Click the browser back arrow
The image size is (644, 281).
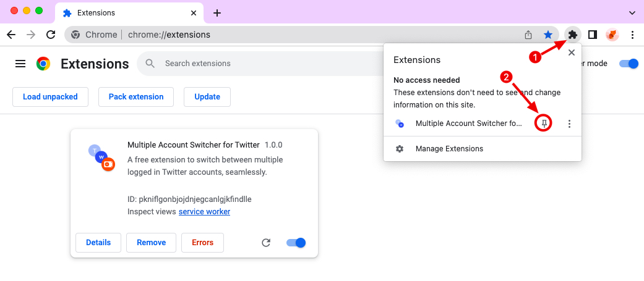point(11,35)
